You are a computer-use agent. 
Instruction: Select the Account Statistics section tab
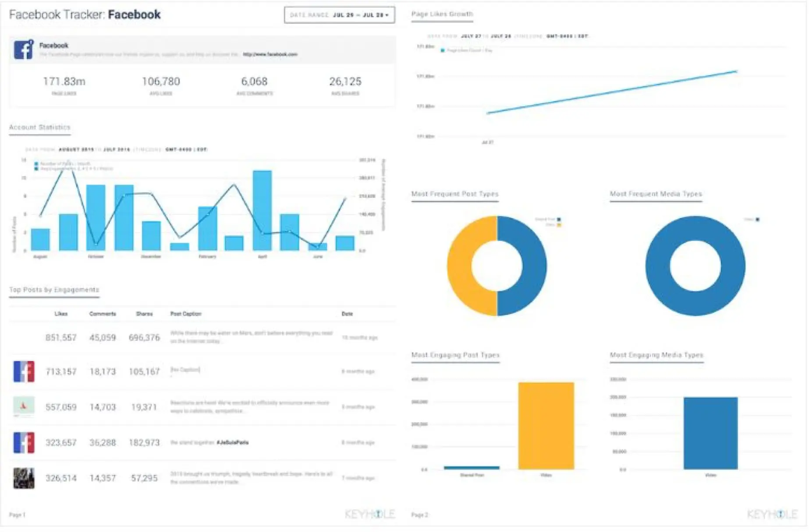coord(39,127)
